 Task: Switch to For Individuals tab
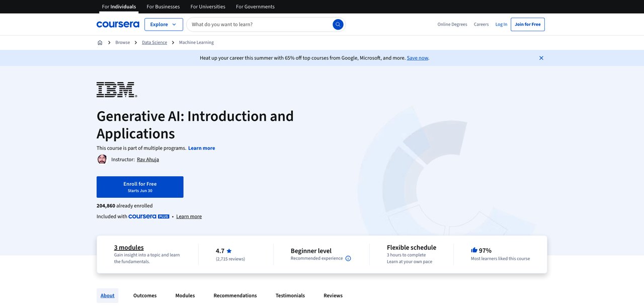coord(119,7)
